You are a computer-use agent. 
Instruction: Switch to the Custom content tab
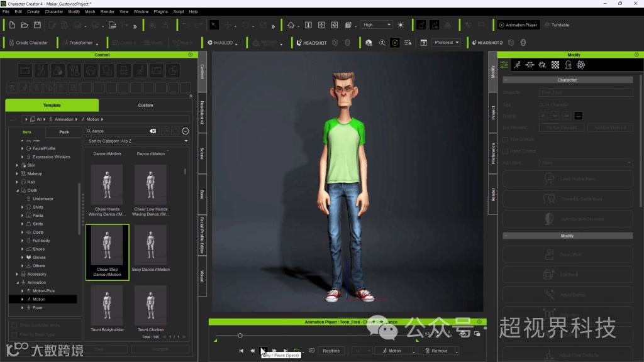tap(145, 105)
